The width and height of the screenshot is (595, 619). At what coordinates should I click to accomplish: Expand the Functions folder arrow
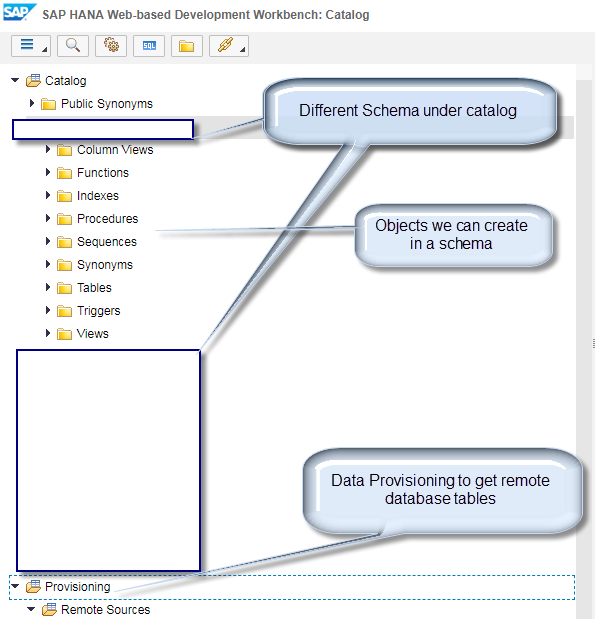48,172
